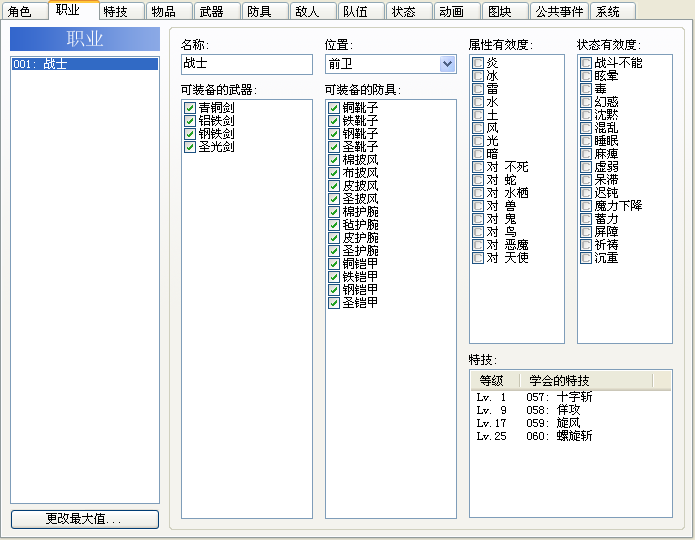The image size is (695, 540).
Task: Click the 光 element efficiency box
Action: click(478, 141)
